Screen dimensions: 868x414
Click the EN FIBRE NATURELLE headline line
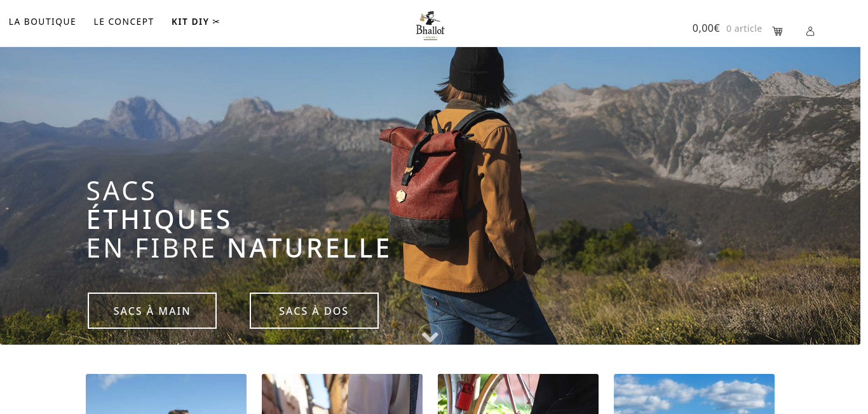pos(238,248)
